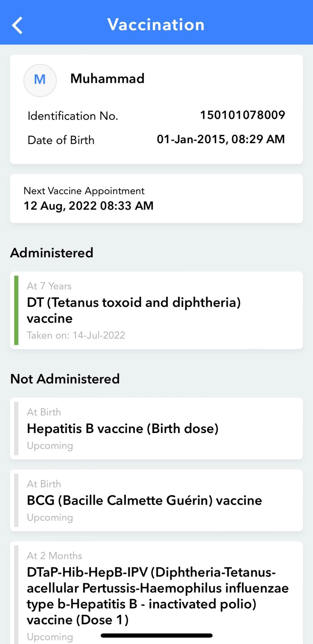Tap the back arrow in header
The image size is (313, 644).
tap(18, 25)
